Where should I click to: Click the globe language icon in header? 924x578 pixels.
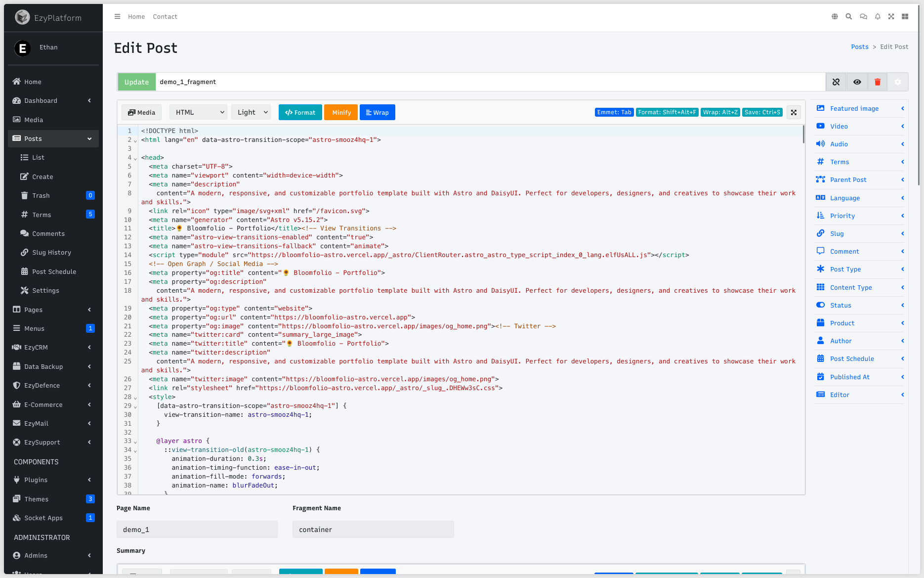point(835,17)
